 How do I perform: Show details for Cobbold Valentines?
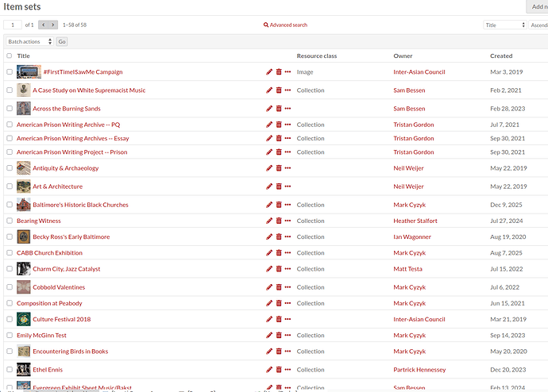(288, 287)
